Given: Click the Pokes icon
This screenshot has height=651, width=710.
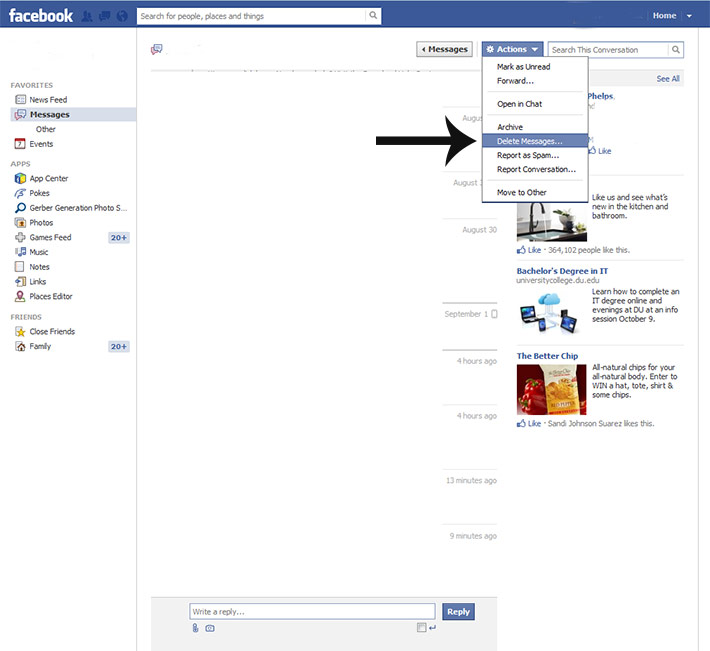Looking at the screenshot, I should tap(20, 193).
